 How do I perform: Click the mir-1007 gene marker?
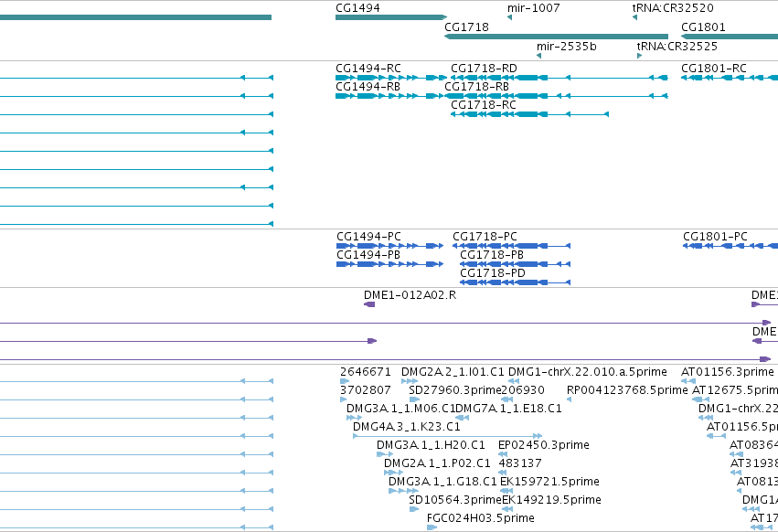[509, 17]
